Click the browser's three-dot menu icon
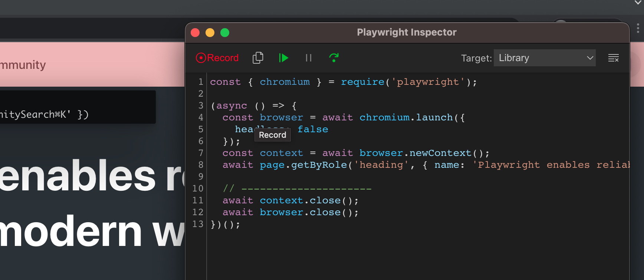The image size is (644, 280). coord(638,28)
